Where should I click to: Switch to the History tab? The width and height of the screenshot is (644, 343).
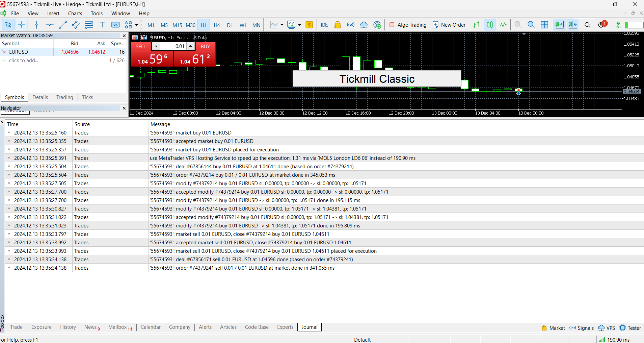(x=68, y=327)
